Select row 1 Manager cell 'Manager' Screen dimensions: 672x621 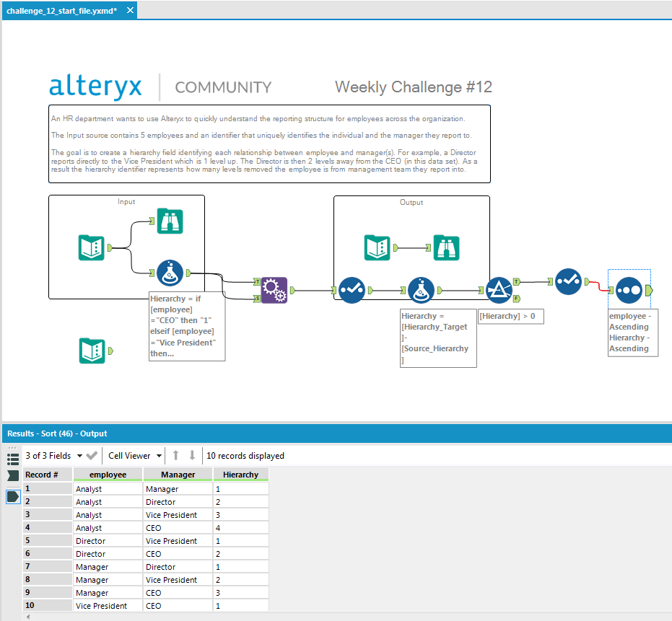[178, 489]
